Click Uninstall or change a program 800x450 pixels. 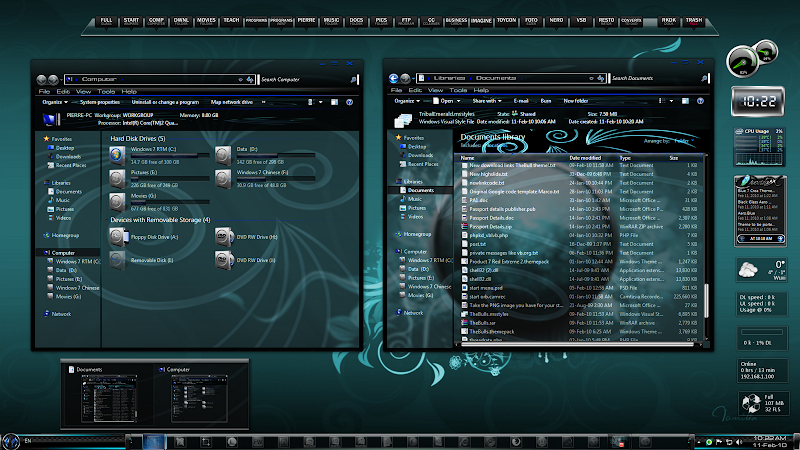165,102
